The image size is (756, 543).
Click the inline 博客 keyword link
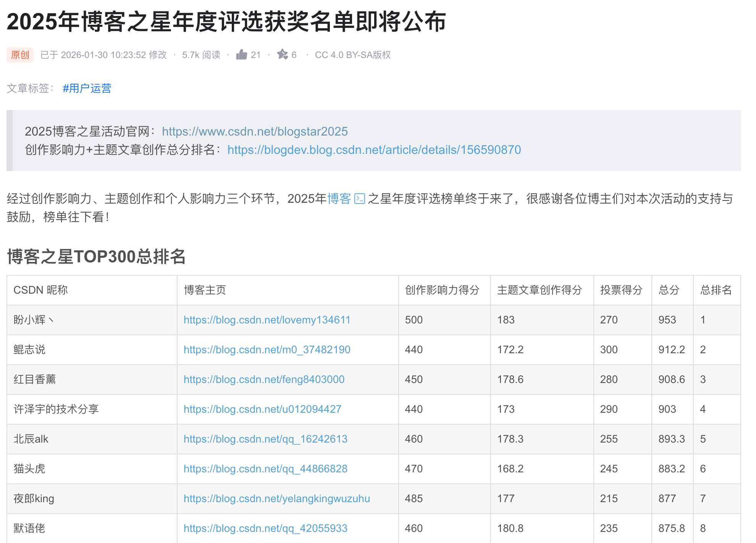pos(339,199)
